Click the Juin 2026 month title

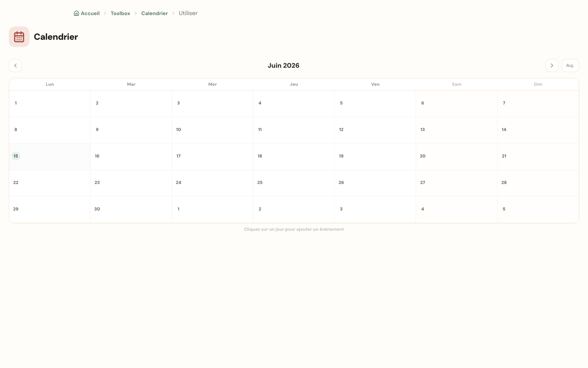pyautogui.click(x=283, y=66)
